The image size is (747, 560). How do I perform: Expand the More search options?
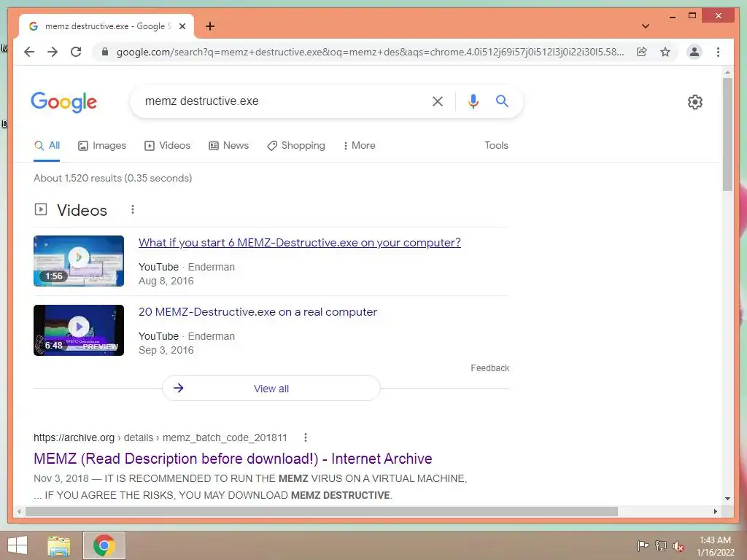(x=359, y=146)
